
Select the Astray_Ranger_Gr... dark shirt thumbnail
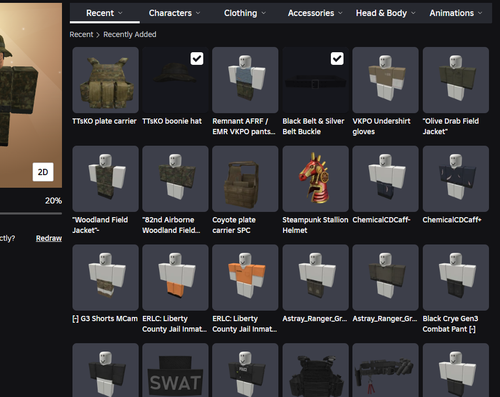(385, 277)
